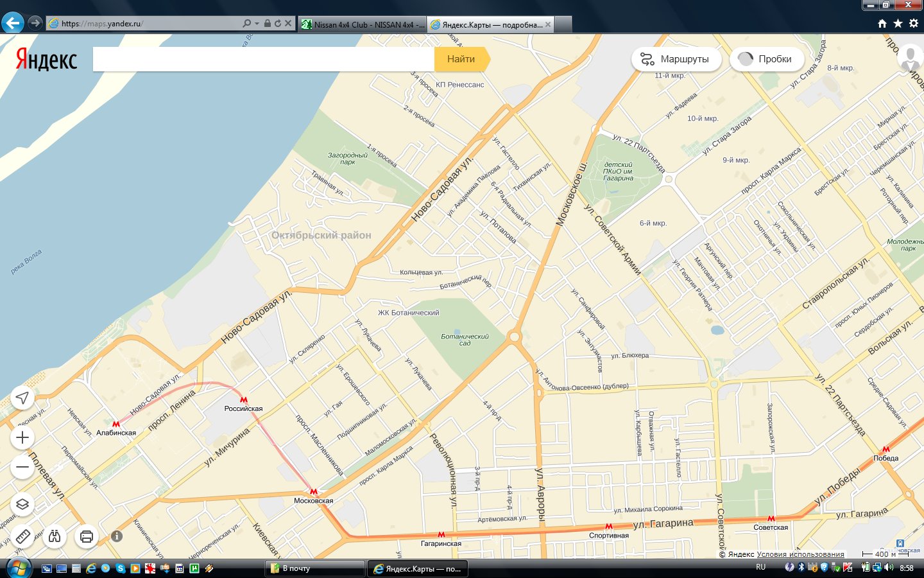Viewport: 924px width, 578px height.
Task: Click the Советская metro station marker
Action: (x=771, y=519)
